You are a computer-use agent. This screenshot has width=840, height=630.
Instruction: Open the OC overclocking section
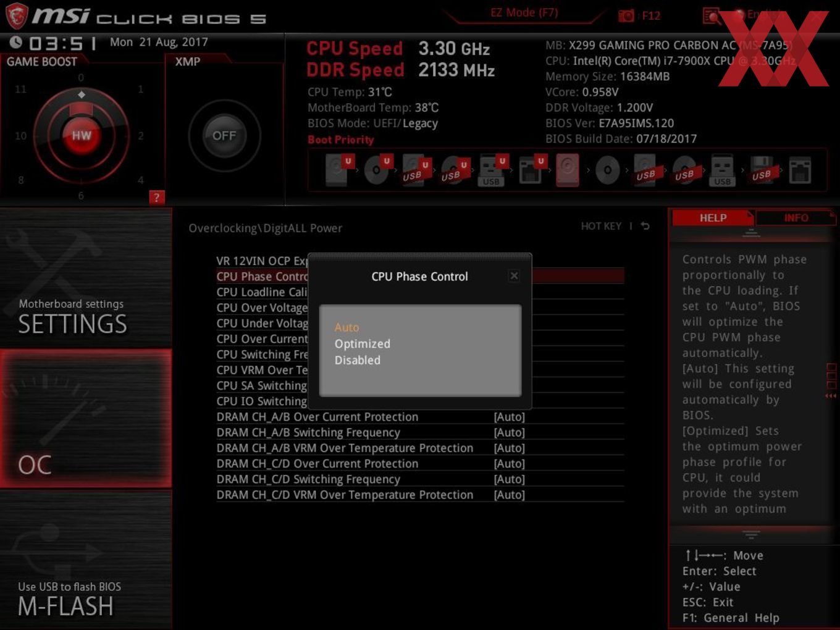(x=86, y=419)
